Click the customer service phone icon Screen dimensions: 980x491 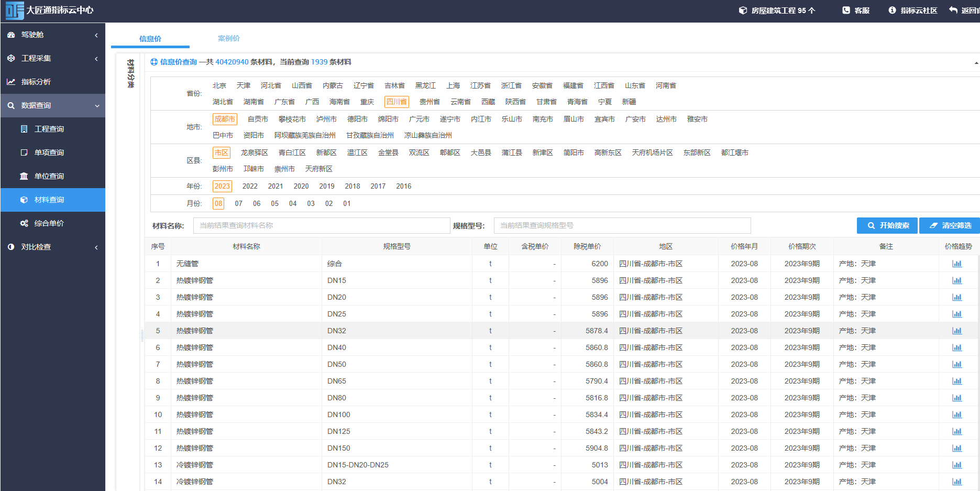(846, 10)
